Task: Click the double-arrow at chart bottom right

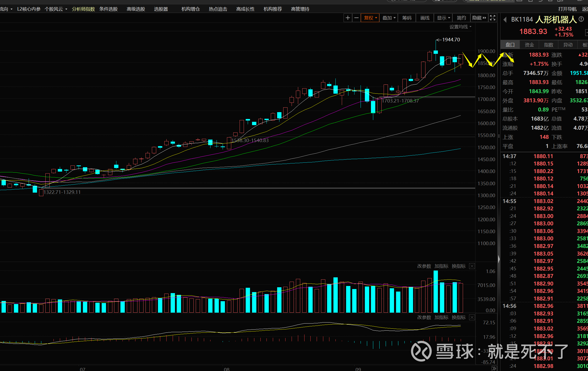Action: coord(494,368)
